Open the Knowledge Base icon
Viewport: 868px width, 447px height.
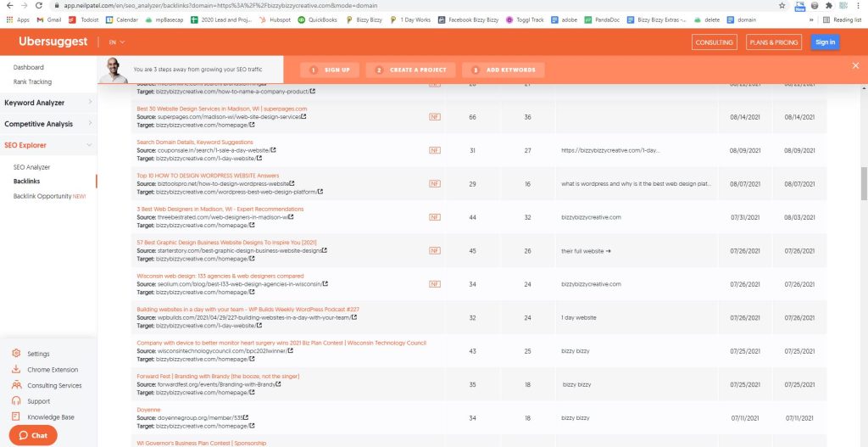[16, 417]
